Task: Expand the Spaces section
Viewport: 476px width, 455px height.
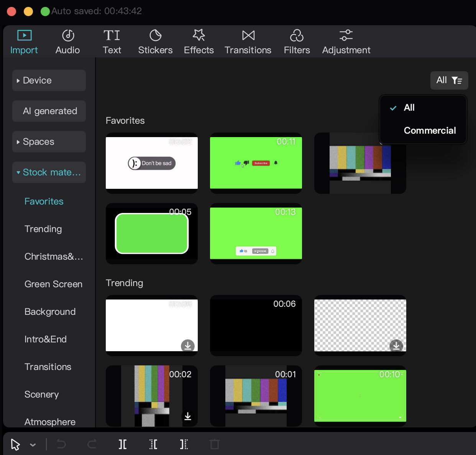Action: (x=49, y=142)
